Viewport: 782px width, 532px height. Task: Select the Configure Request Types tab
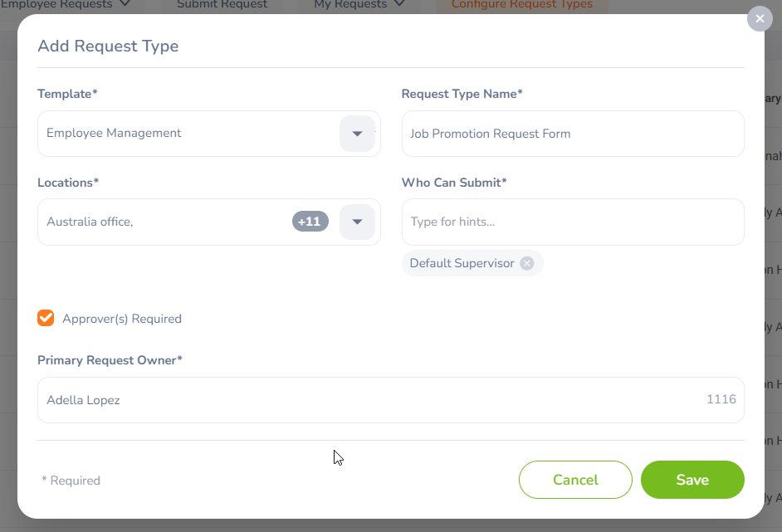click(x=521, y=4)
